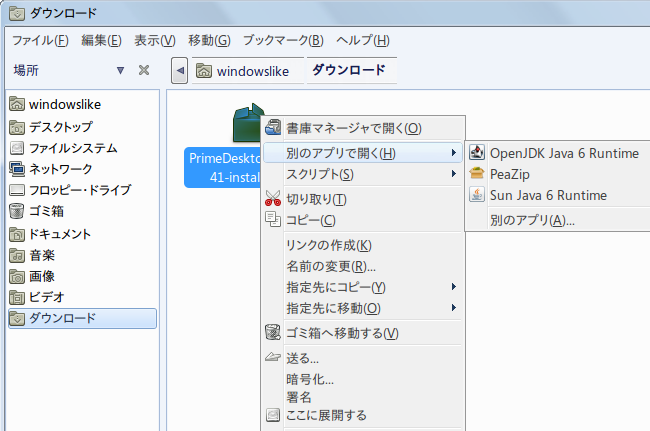Click ネットワーク text in the sidebar
The image size is (650, 431).
(61, 169)
